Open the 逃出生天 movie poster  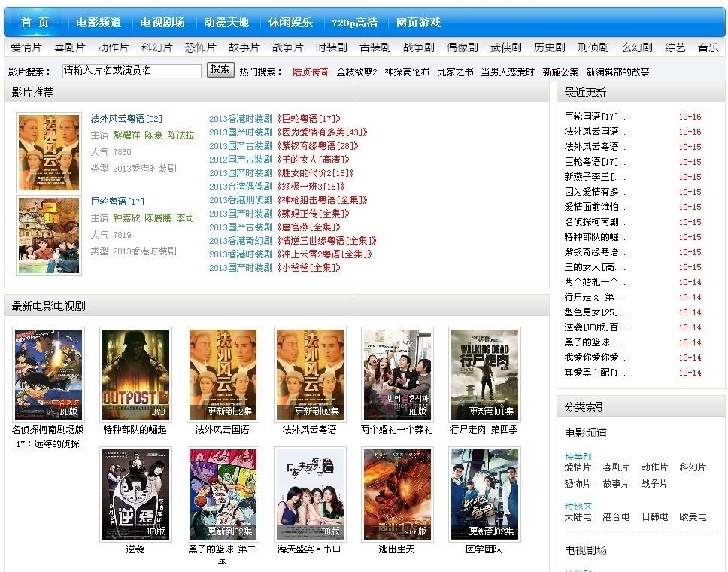coord(397,494)
